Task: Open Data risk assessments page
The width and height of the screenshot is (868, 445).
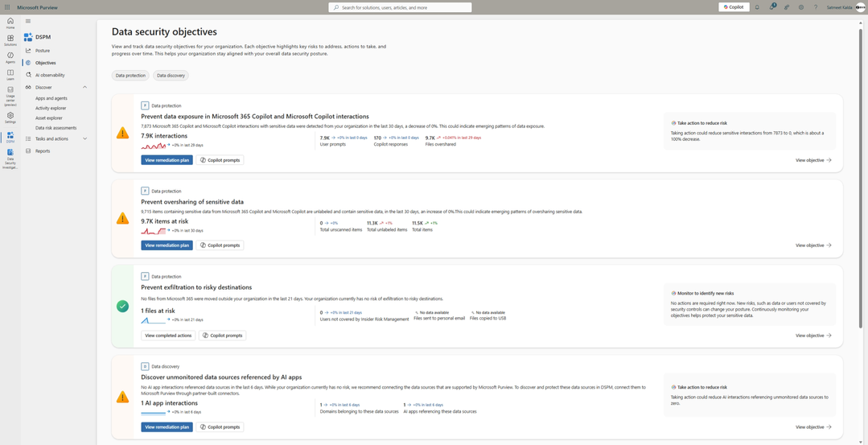Action: pyautogui.click(x=56, y=128)
